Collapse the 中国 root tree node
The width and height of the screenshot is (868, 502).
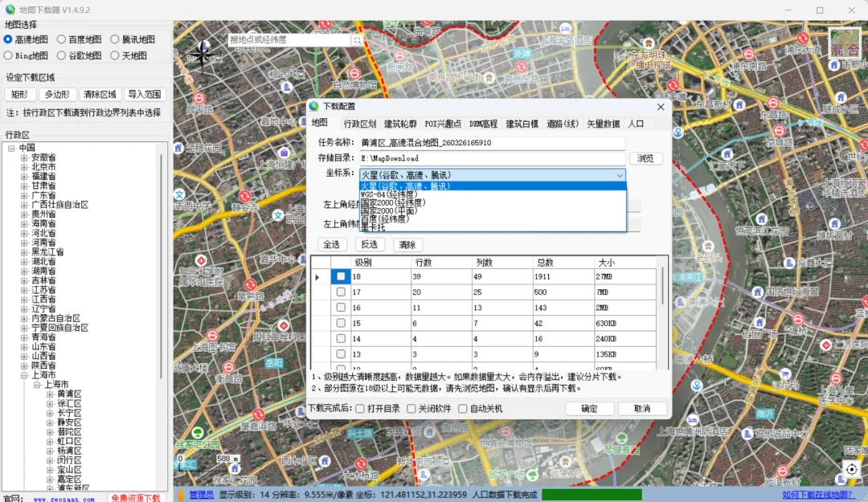[11, 148]
